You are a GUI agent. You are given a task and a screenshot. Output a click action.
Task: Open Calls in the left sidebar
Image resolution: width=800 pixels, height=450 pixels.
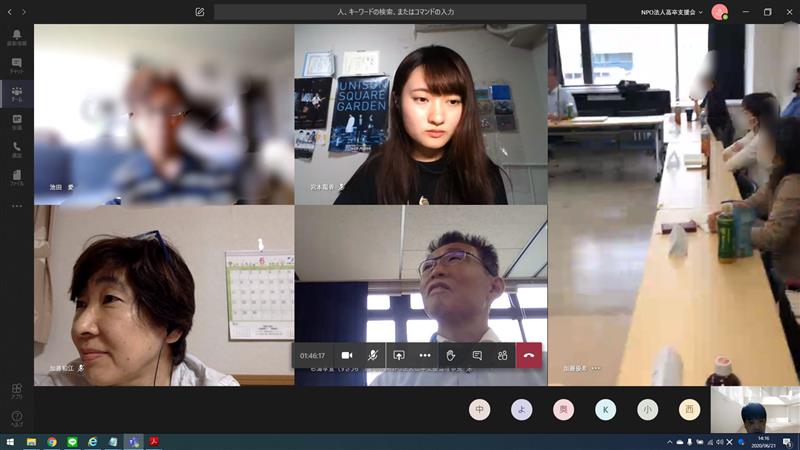tap(16, 150)
